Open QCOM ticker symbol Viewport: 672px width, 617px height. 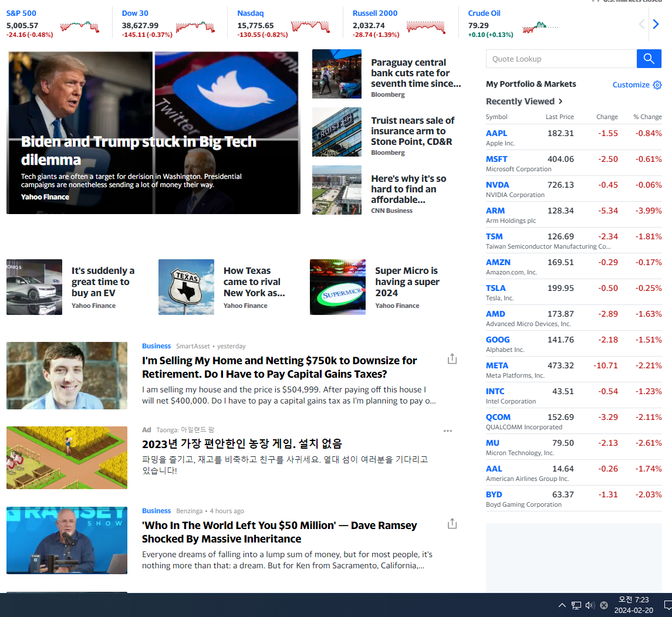tap(498, 417)
